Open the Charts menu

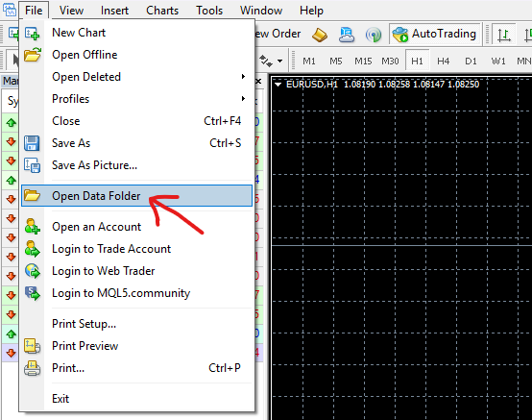162,11
